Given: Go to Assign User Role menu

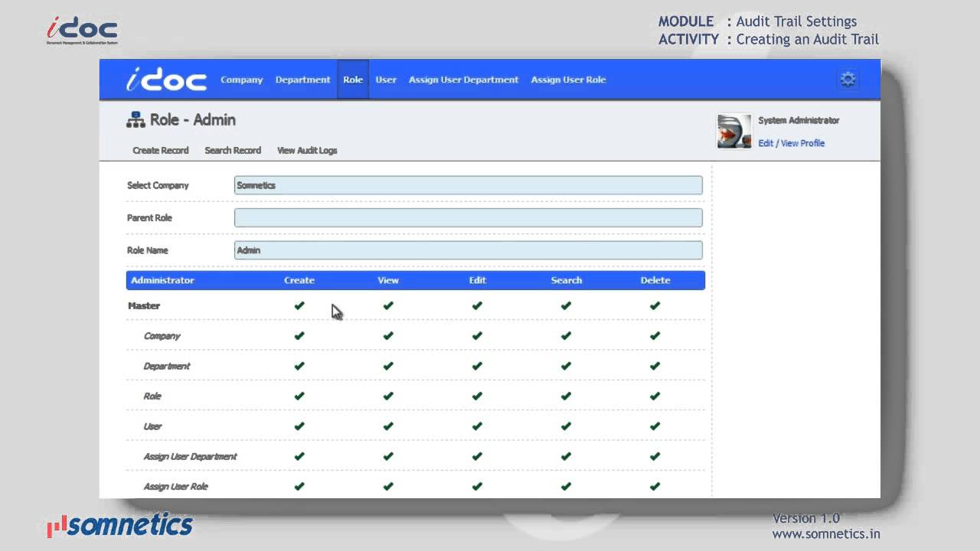Looking at the screenshot, I should [x=568, y=80].
